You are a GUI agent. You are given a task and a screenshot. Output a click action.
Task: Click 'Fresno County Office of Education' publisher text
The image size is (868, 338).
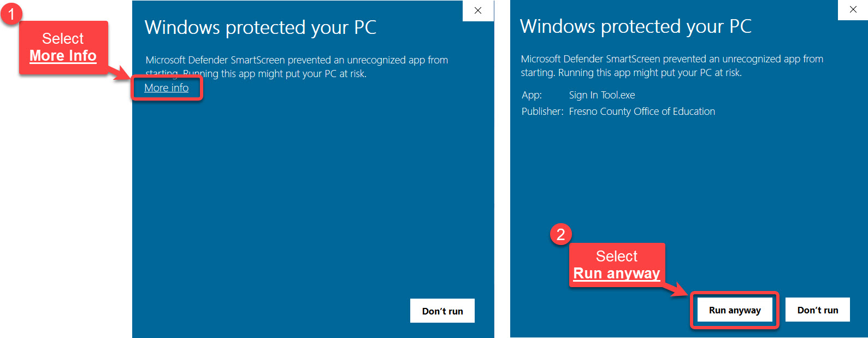641,112
